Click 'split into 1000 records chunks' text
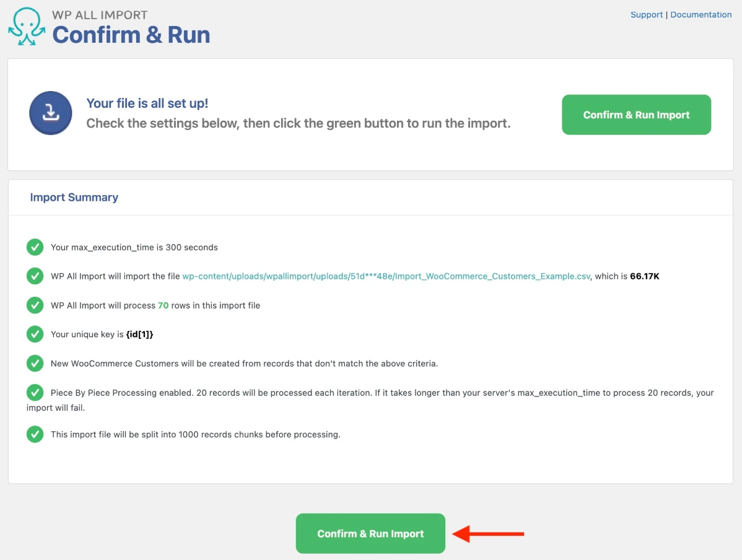Screen dimensions: 742x560 (x=196, y=434)
